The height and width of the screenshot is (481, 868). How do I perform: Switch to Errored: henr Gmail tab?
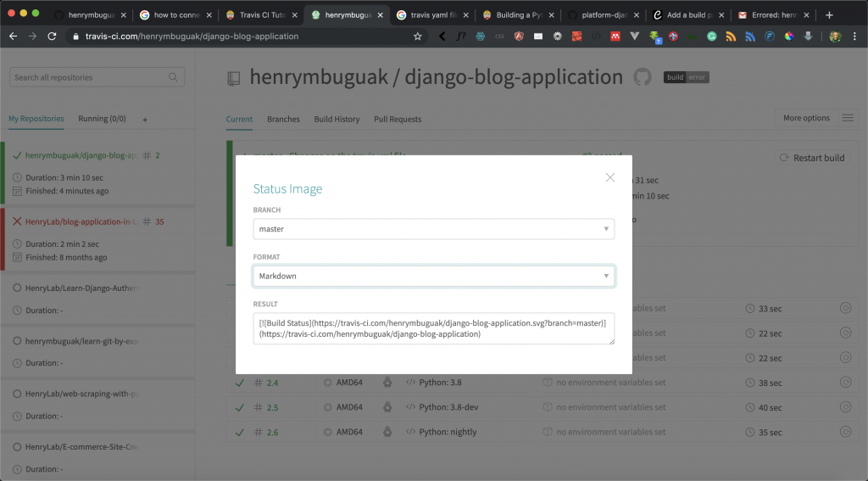774,15
